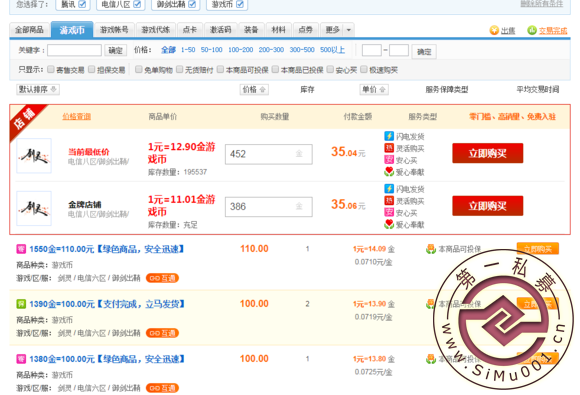Focus the maximum custom price field
The image size is (580, 395).
pos(399,50)
